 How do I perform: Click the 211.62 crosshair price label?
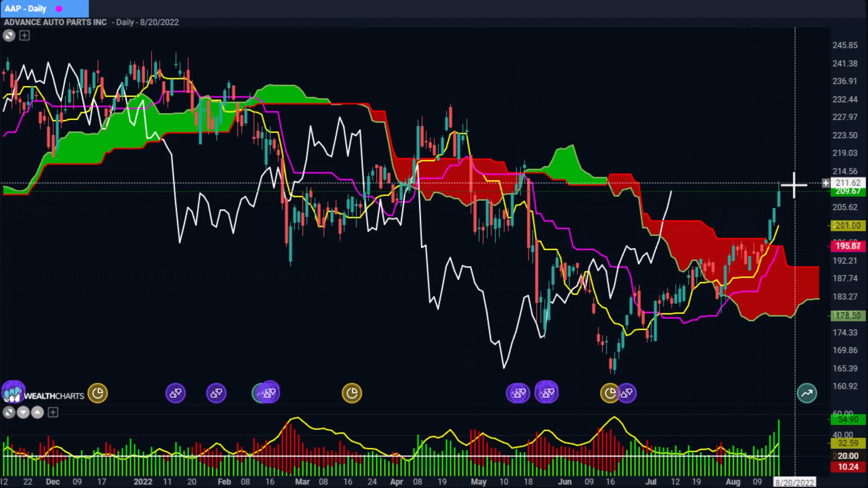(x=848, y=183)
